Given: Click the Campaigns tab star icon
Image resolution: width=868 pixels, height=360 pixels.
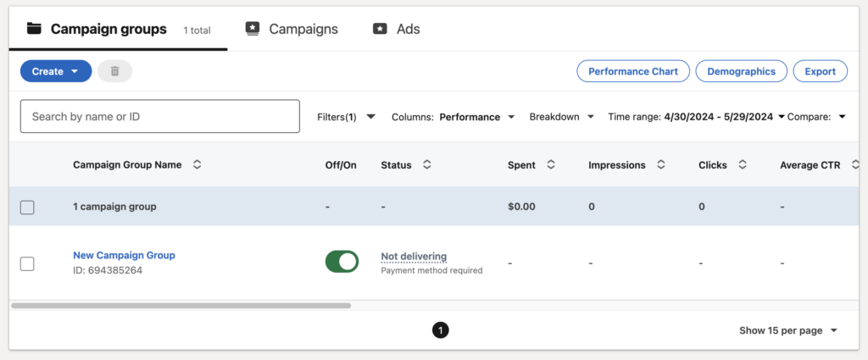Looking at the screenshot, I should (253, 29).
